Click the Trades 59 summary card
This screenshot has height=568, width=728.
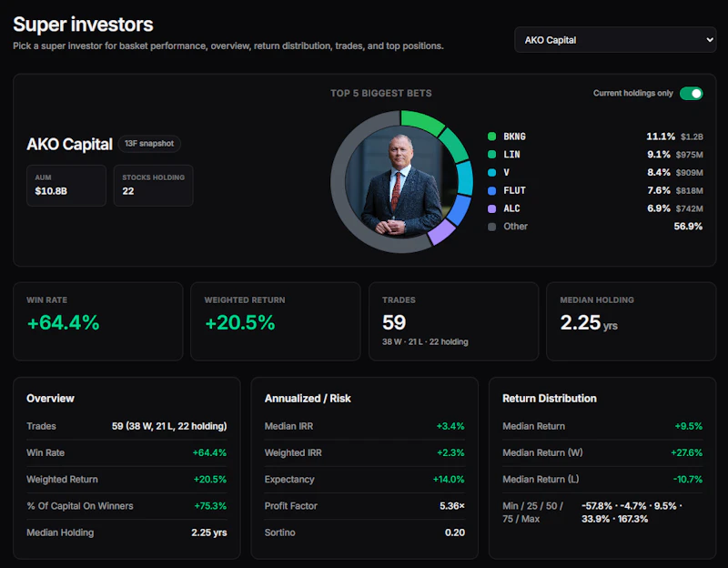pyautogui.click(x=453, y=321)
